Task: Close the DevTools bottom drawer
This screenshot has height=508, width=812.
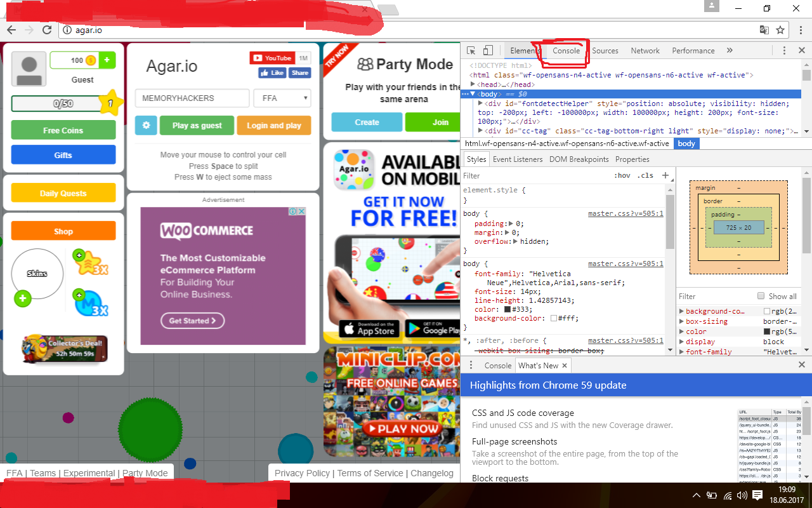Action: pos(802,365)
